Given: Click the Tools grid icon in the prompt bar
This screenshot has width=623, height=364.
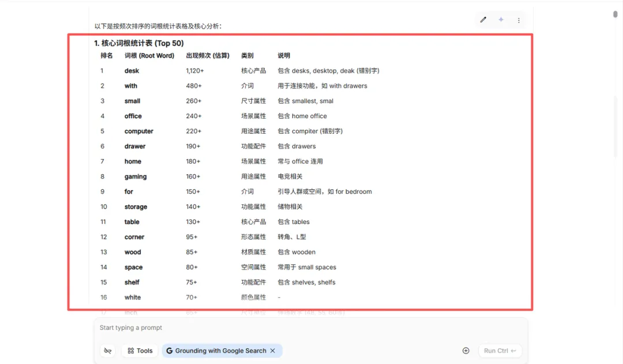Looking at the screenshot, I should [132, 351].
